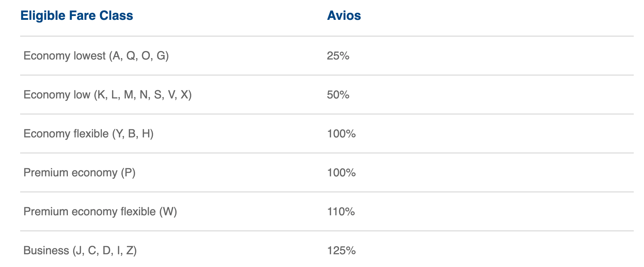
Task: Select the Premium economy (P) label
Action: point(70,173)
